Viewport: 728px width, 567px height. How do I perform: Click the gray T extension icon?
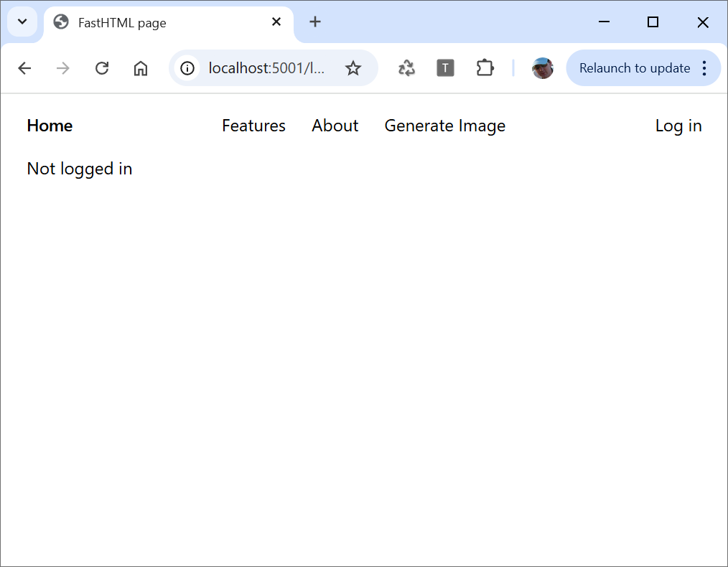pyautogui.click(x=445, y=68)
